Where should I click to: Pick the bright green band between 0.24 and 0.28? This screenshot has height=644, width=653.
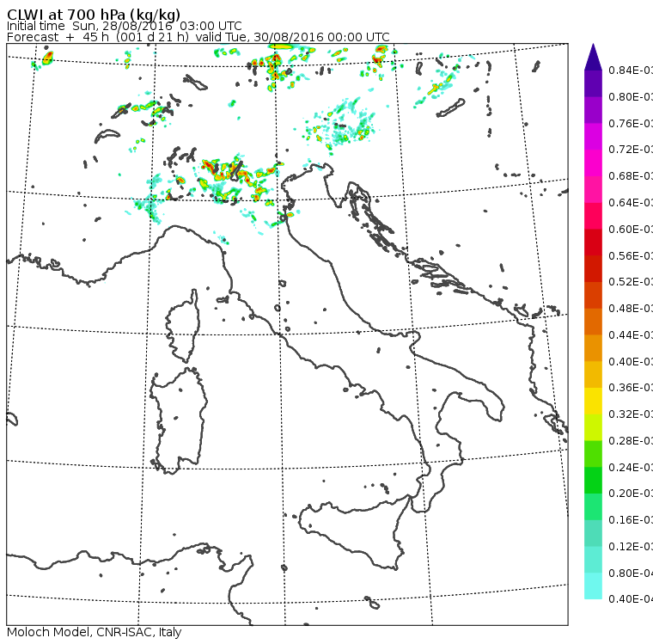[x=593, y=454]
